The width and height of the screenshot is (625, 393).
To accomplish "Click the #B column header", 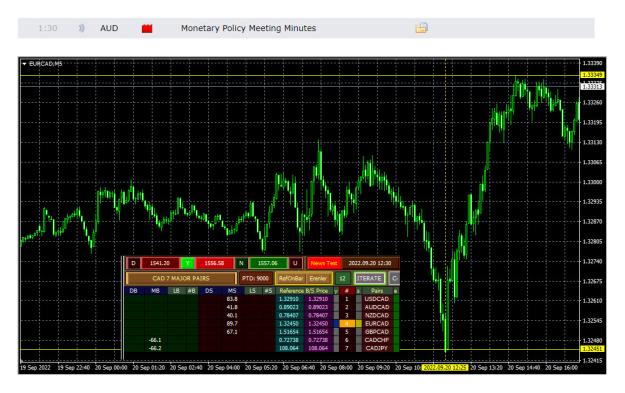I will pyautogui.click(x=192, y=291).
